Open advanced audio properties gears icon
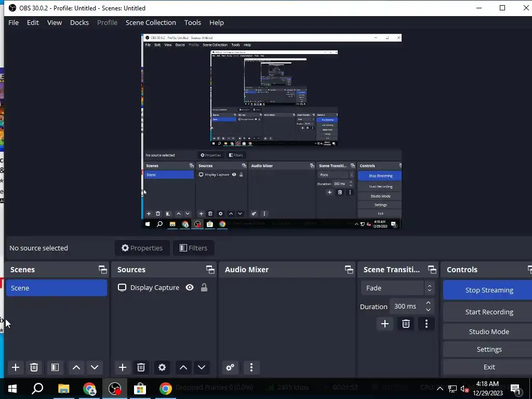The image size is (532, 399). [230, 367]
